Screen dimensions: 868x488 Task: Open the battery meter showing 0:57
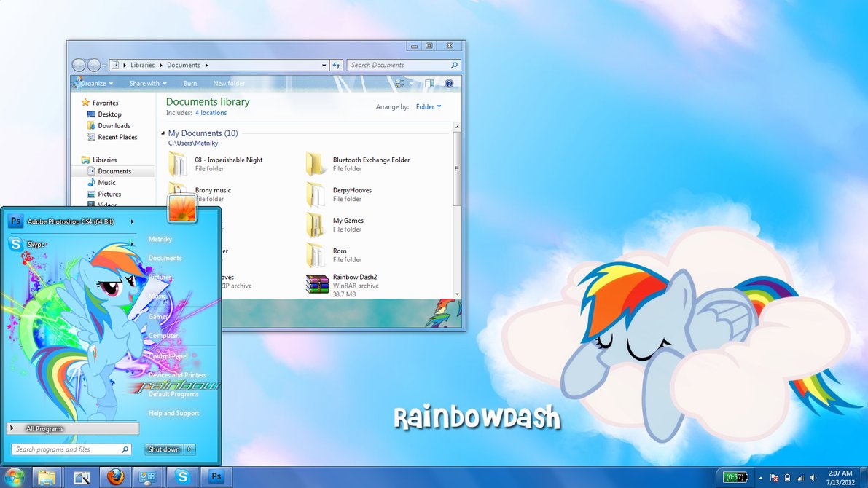tap(735, 477)
